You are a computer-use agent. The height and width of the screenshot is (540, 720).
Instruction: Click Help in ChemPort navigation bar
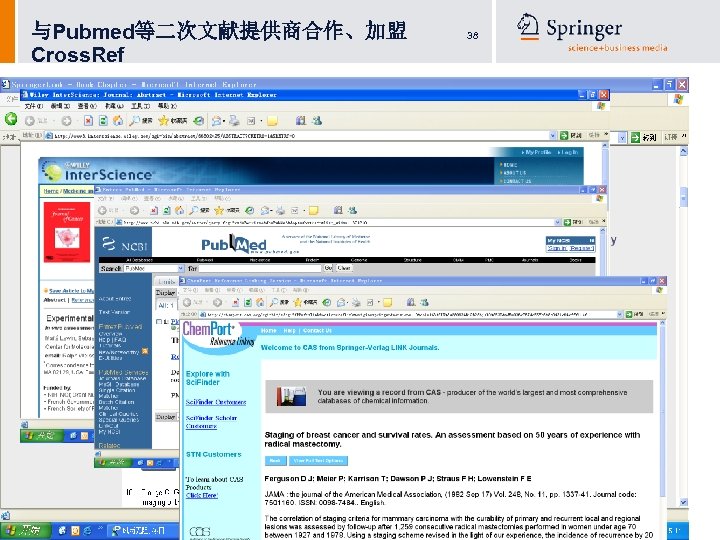coord(289,331)
